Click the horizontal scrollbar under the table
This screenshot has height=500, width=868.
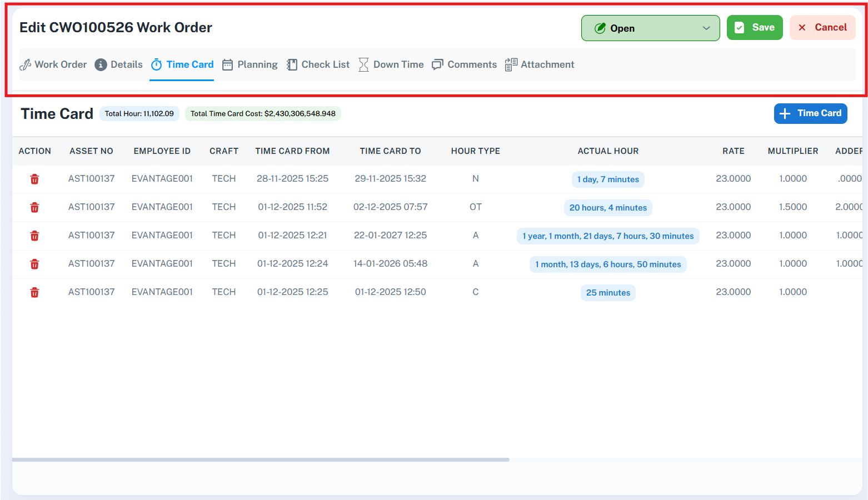261,459
